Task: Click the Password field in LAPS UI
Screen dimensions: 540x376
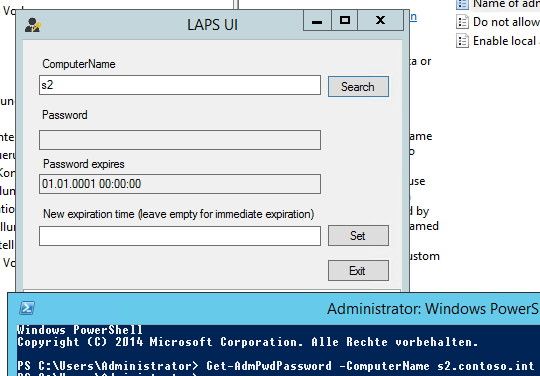Action: point(180,140)
